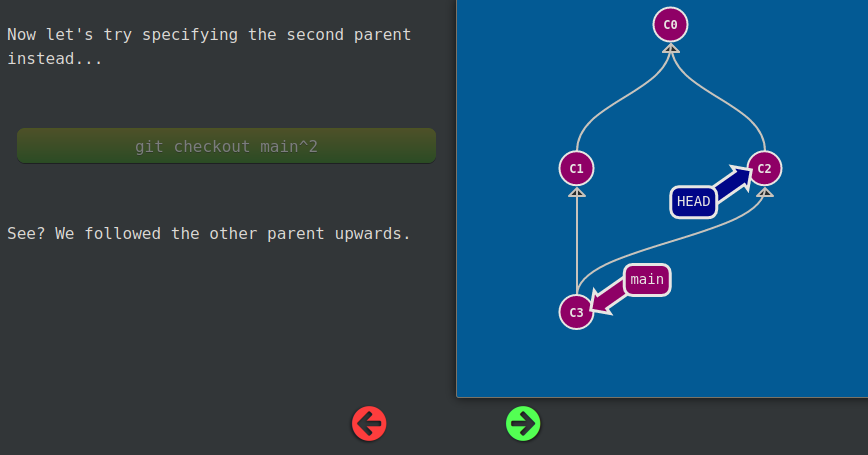
Task: Select merge commit node C3
Action: pyautogui.click(x=576, y=312)
